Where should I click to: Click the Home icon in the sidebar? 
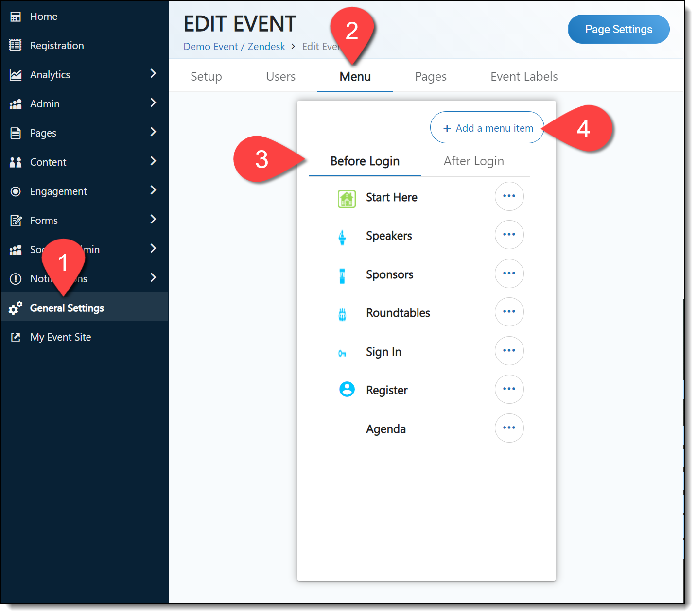(x=16, y=17)
